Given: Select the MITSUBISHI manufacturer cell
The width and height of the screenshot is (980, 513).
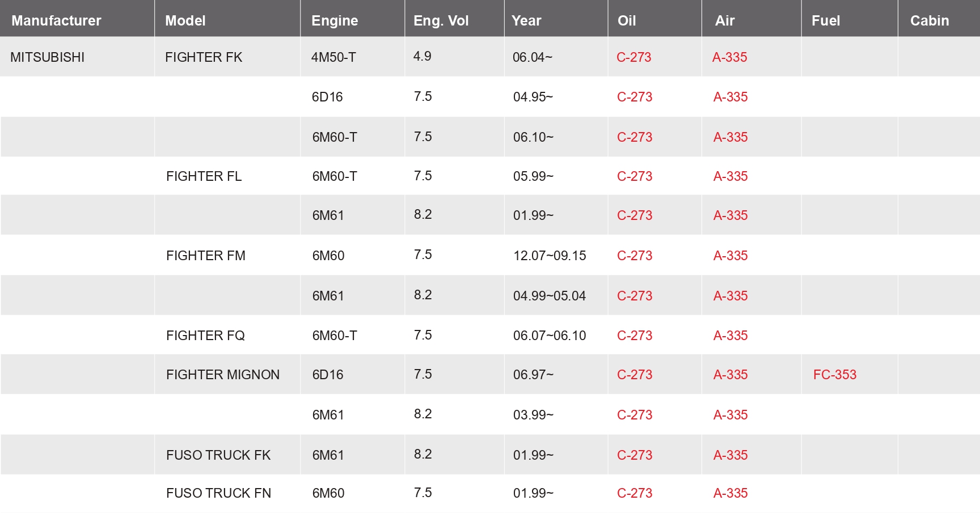Looking at the screenshot, I should 48,57.
